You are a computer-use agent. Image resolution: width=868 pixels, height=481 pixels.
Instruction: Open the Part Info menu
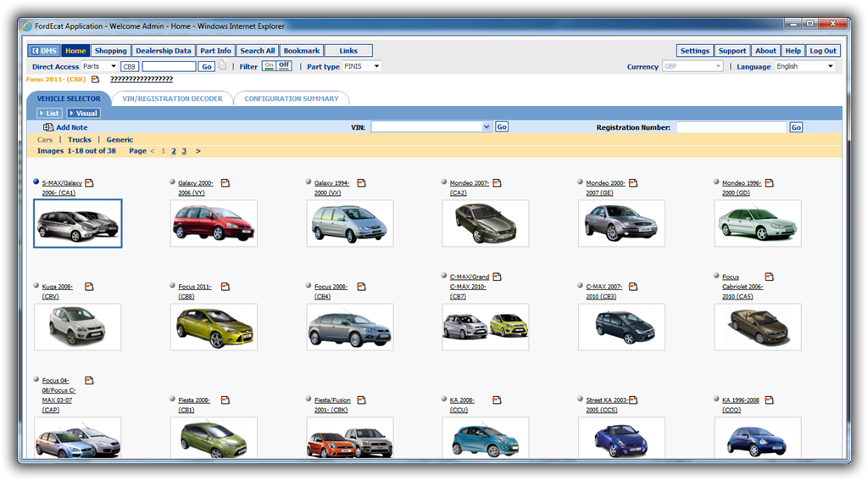click(215, 50)
